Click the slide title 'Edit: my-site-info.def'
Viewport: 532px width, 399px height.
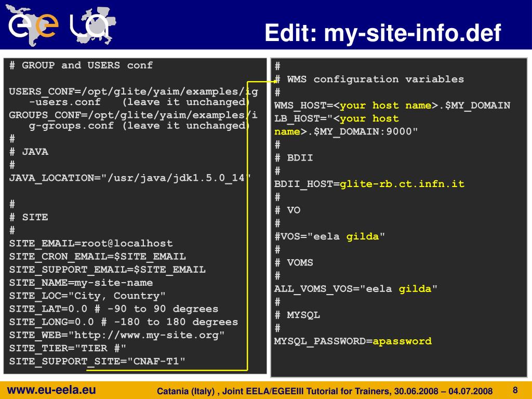click(x=383, y=33)
